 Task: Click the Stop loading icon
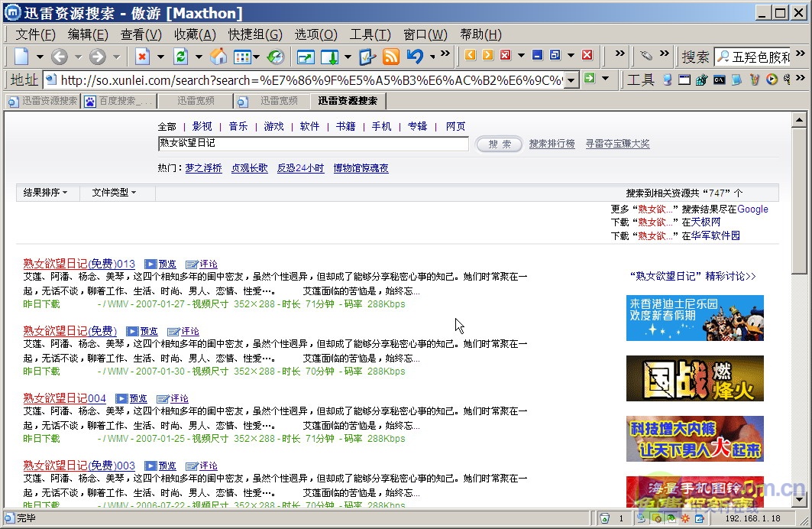[142, 56]
